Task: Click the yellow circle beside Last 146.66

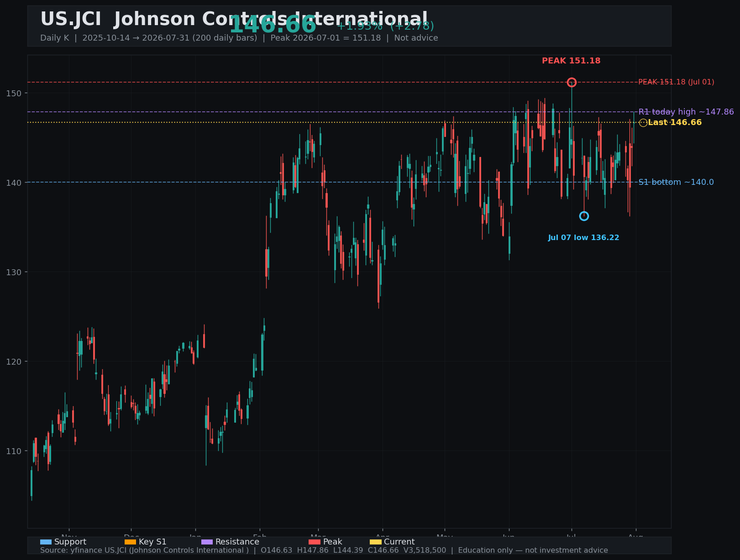Action: coord(643,123)
